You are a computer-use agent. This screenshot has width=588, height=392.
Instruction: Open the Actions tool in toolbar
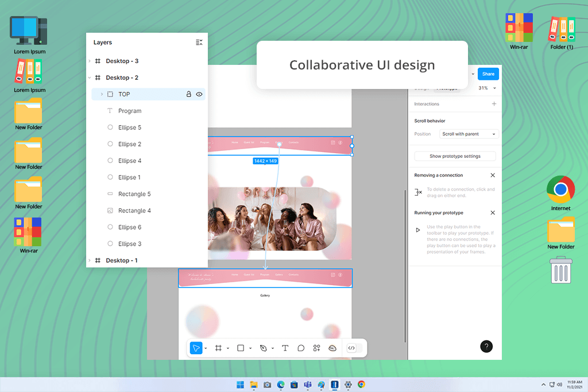tap(332, 348)
